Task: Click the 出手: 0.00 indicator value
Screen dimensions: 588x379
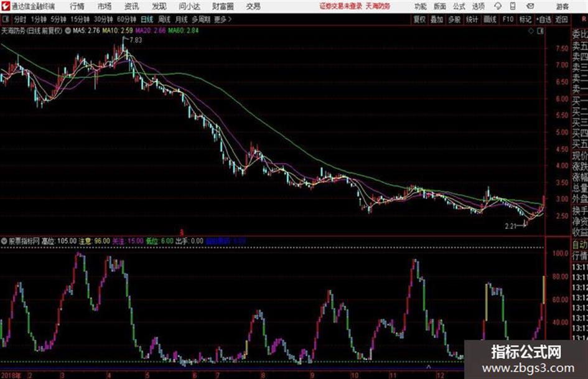Action: tap(189, 241)
